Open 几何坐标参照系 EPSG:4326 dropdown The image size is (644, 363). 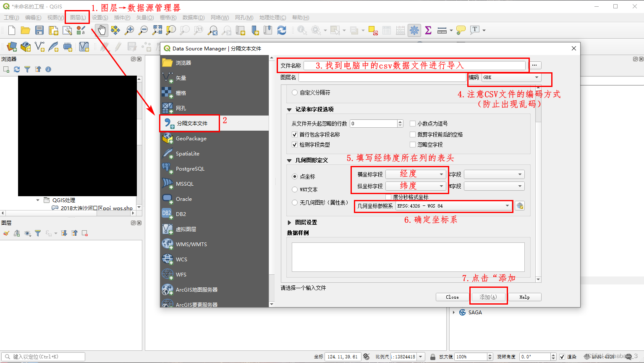pyautogui.click(x=454, y=206)
